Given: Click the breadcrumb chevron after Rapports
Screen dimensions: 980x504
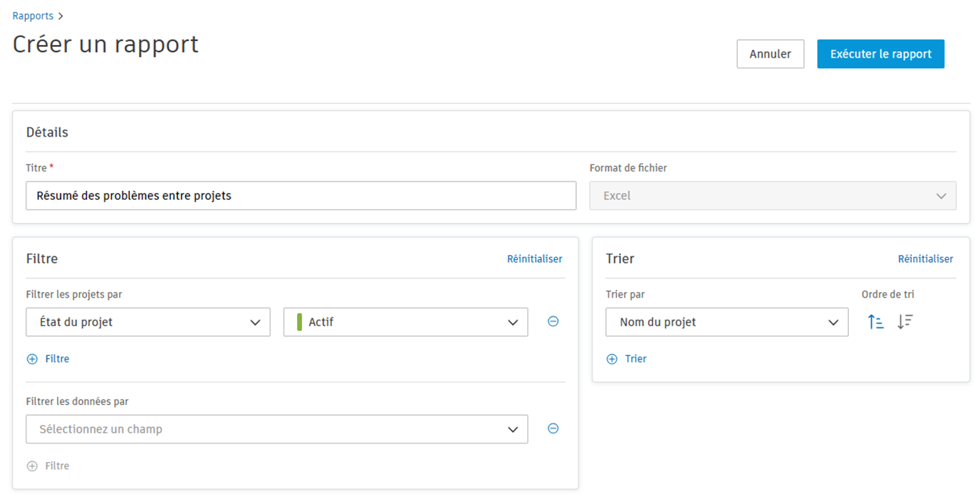Looking at the screenshot, I should tap(61, 16).
